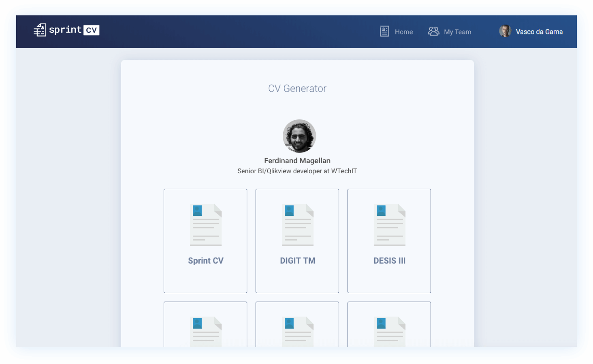Viewport: 593px width, 364px height.
Task: Click the Sprint CV logo icon
Action: [x=40, y=30]
